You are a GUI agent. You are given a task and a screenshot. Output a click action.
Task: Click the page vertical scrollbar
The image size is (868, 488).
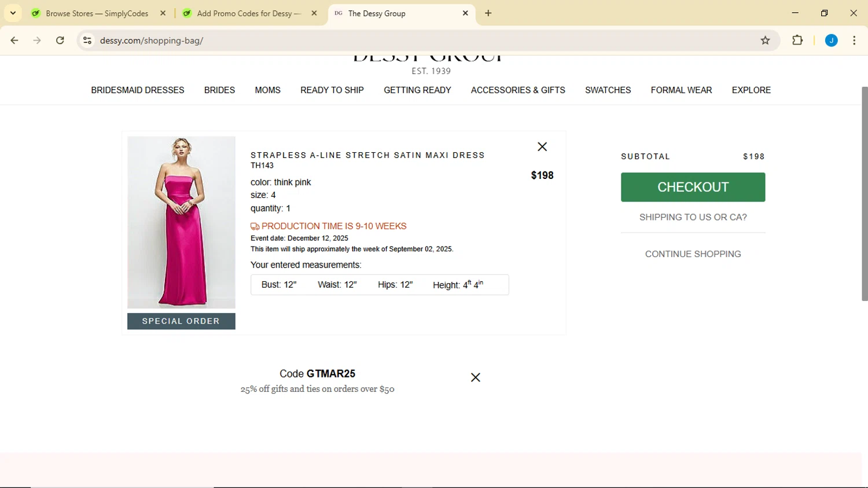coord(865,194)
